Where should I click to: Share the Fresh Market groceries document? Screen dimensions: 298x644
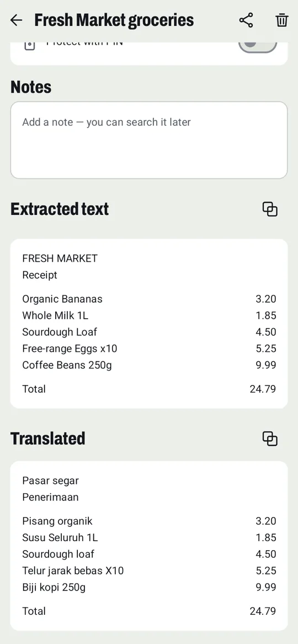click(246, 20)
